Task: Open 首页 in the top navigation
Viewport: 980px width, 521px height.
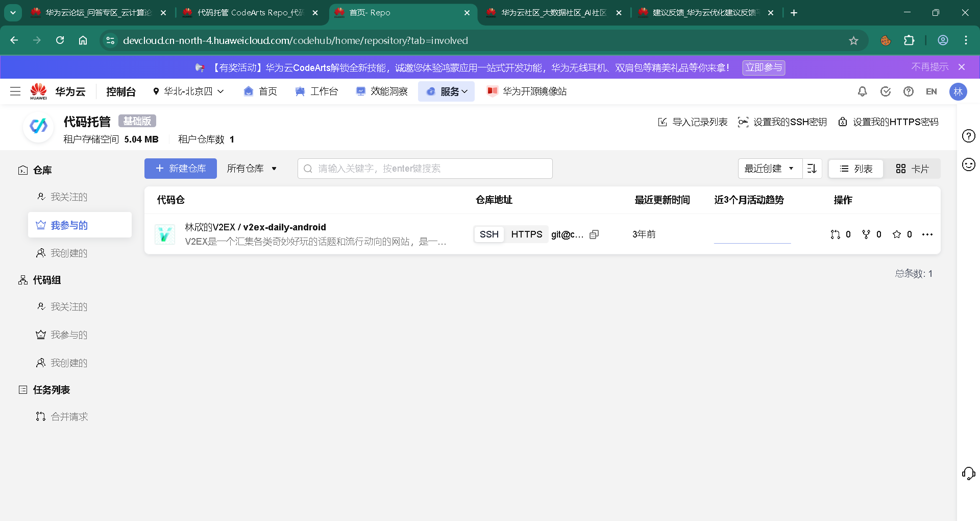Action: pyautogui.click(x=260, y=91)
